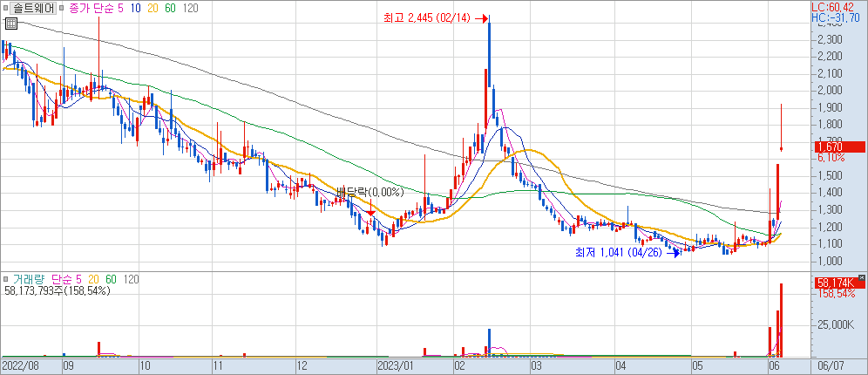Select the gray 120 price moving average legend
This screenshot has width=868, height=375.
pyautogui.click(x=191, y=9)
